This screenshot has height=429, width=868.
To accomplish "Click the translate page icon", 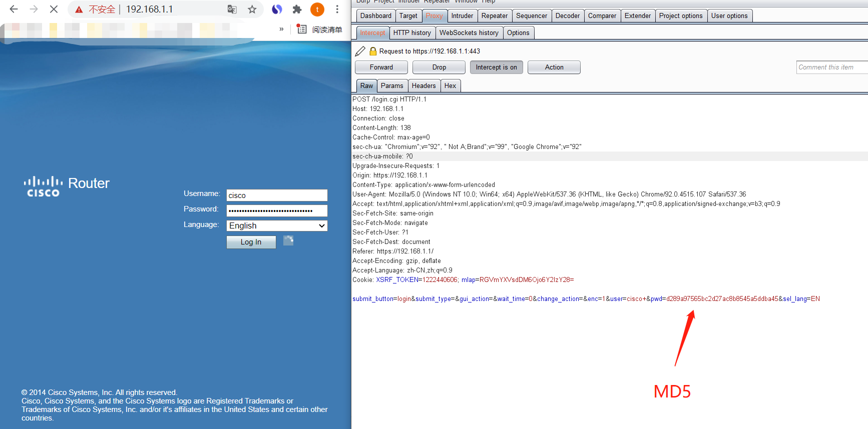I will click(x=232, y=9).
